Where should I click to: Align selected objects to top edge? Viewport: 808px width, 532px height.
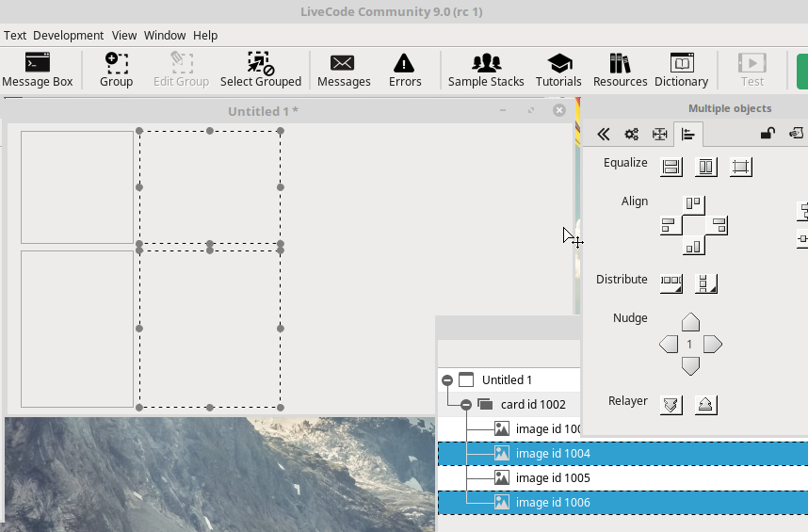694,203
